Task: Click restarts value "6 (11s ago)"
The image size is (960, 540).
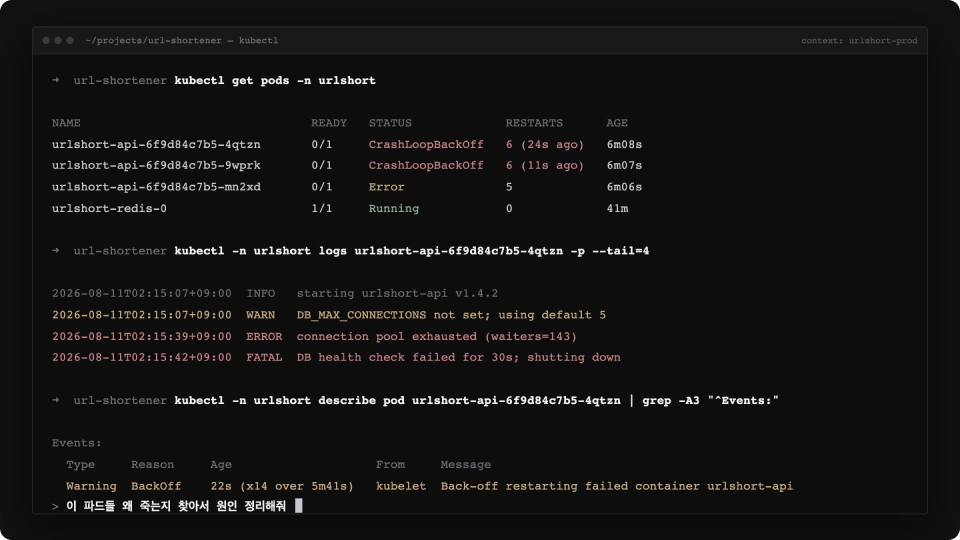Action: (x=545, y=165)
